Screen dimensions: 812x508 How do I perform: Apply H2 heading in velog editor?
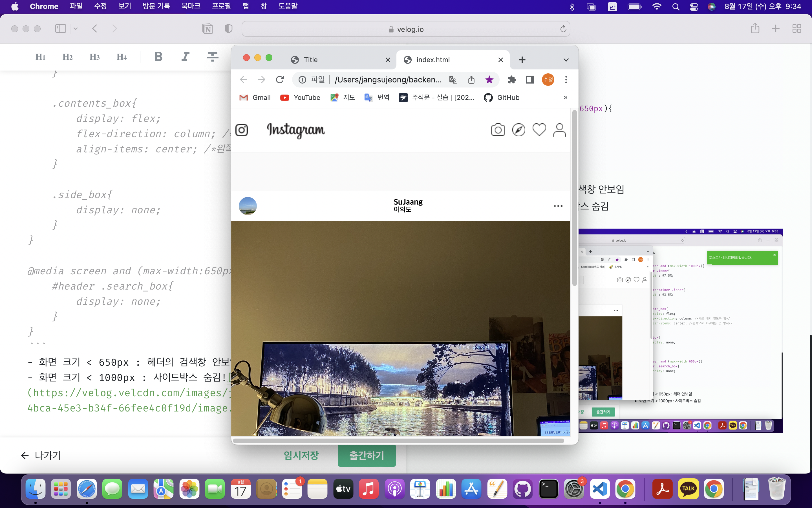click(x=67, y=57)
